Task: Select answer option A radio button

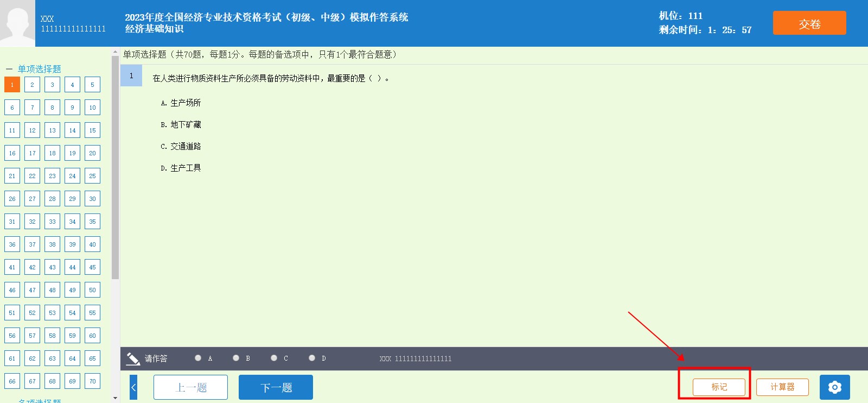Action: tap(198, 358)
